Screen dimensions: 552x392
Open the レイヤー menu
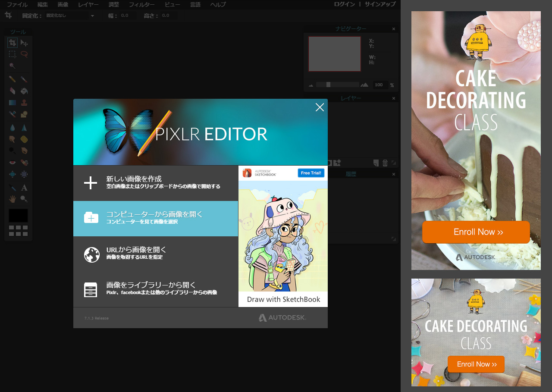coord(88,5)
